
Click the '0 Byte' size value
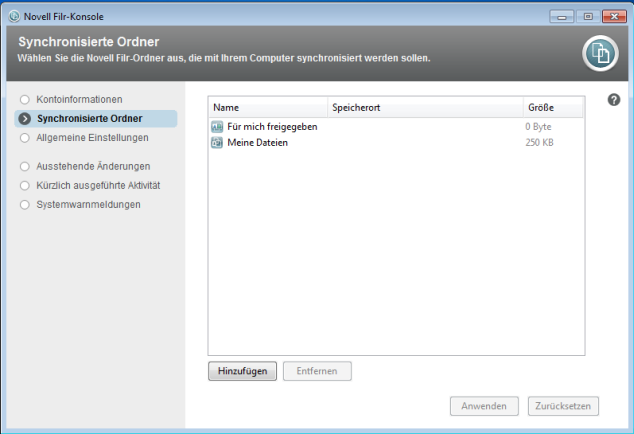click(538, 127)
